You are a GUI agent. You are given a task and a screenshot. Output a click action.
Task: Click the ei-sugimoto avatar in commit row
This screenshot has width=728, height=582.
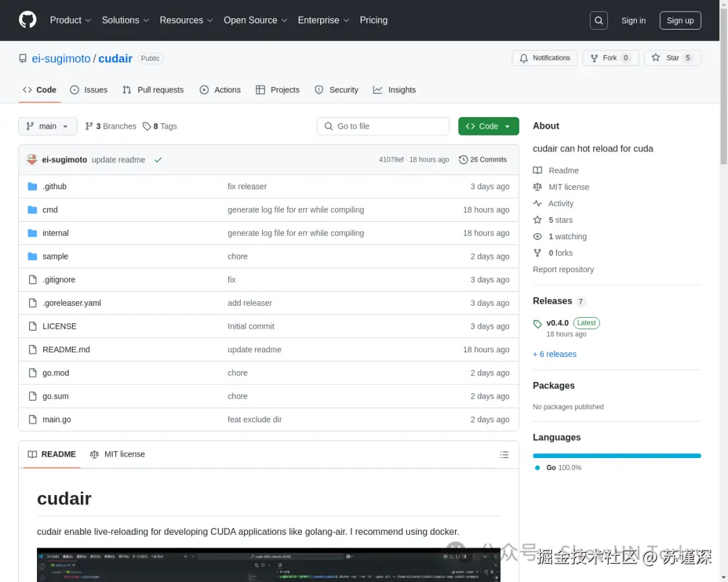point(32,160)
